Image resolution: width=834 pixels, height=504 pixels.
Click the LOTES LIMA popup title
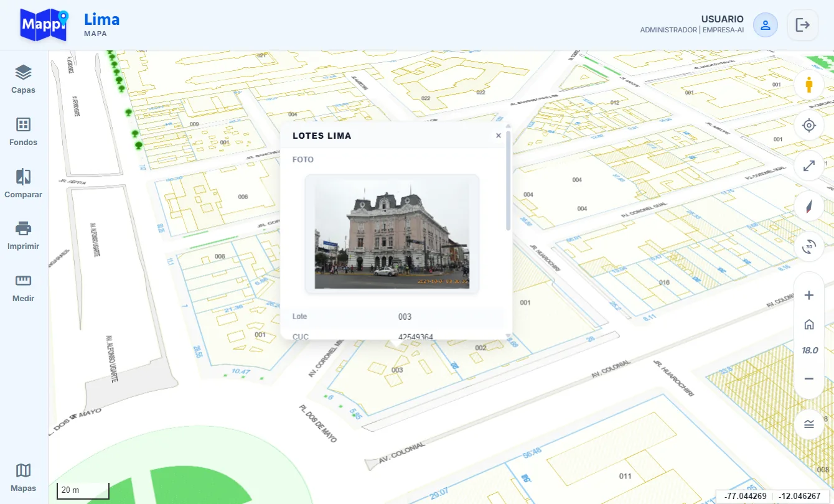(322, 136)
